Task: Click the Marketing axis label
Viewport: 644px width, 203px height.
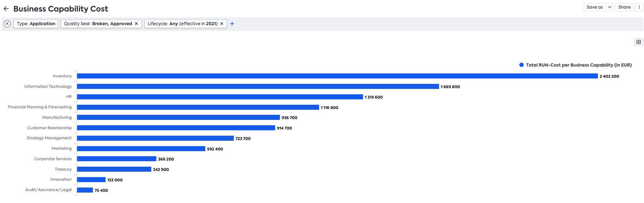Action: coord(62,148)
